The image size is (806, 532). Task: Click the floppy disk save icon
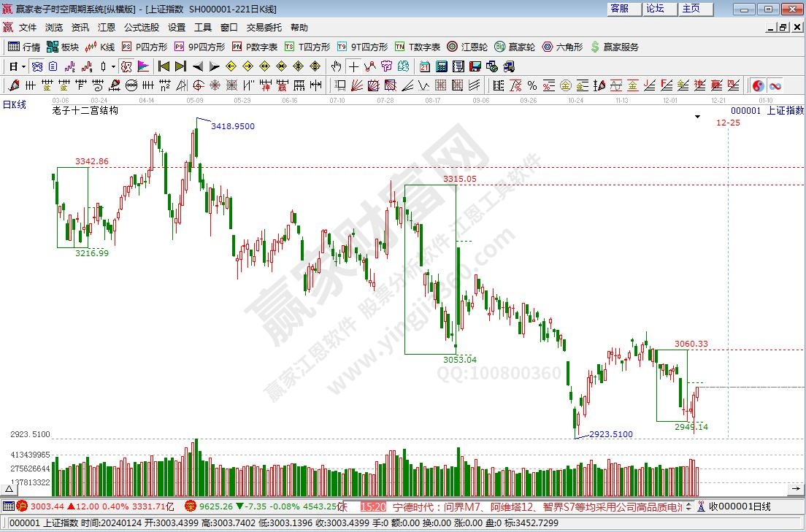(475, 66)
